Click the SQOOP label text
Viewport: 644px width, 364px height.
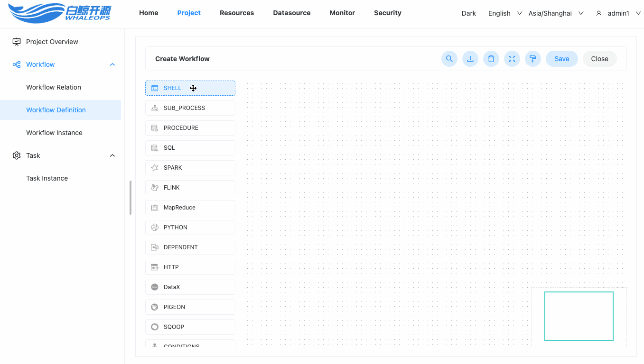[174, 327]
